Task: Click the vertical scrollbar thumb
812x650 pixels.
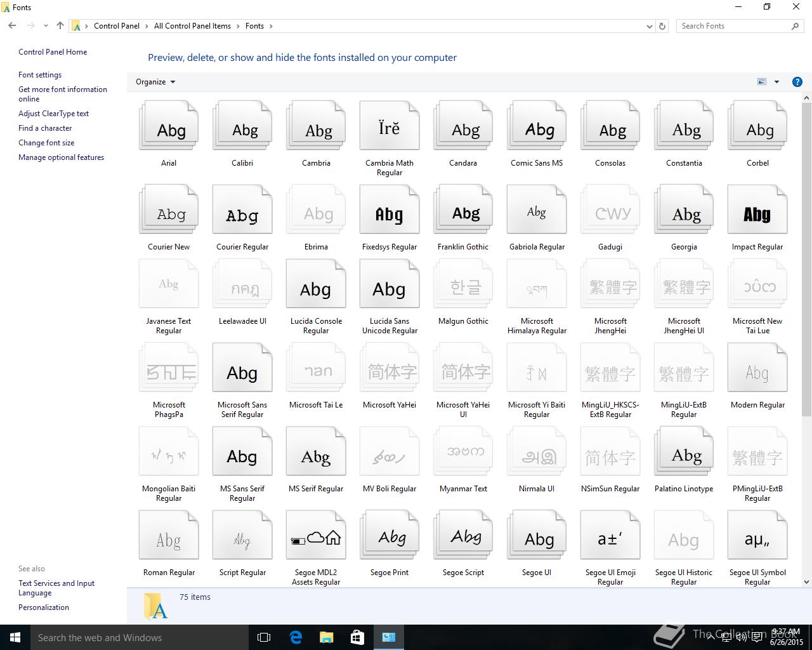Action: coord(807,260)
